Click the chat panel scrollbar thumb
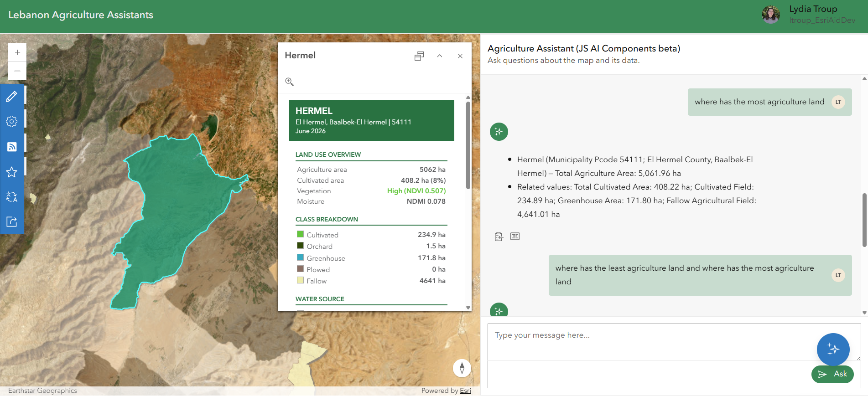Image resolution: width=868 pixels, height=396 pixels. [x=864, y=220]
